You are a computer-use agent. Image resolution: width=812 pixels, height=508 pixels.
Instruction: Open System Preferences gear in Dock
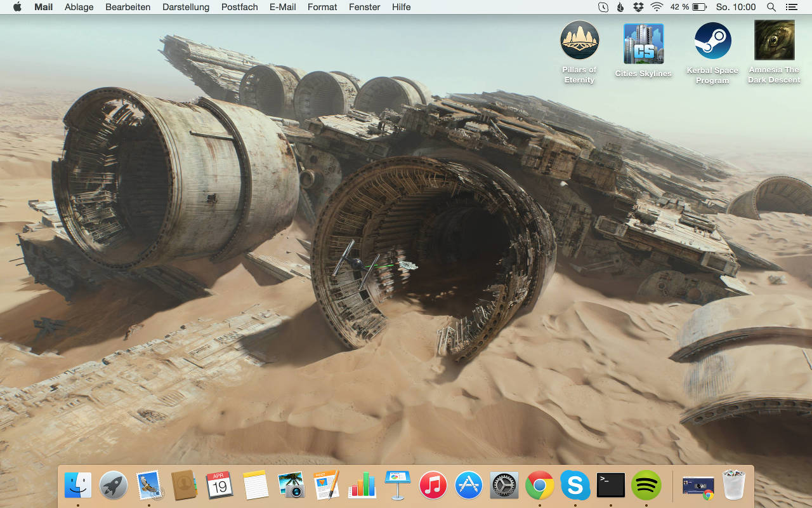point(504,486)
